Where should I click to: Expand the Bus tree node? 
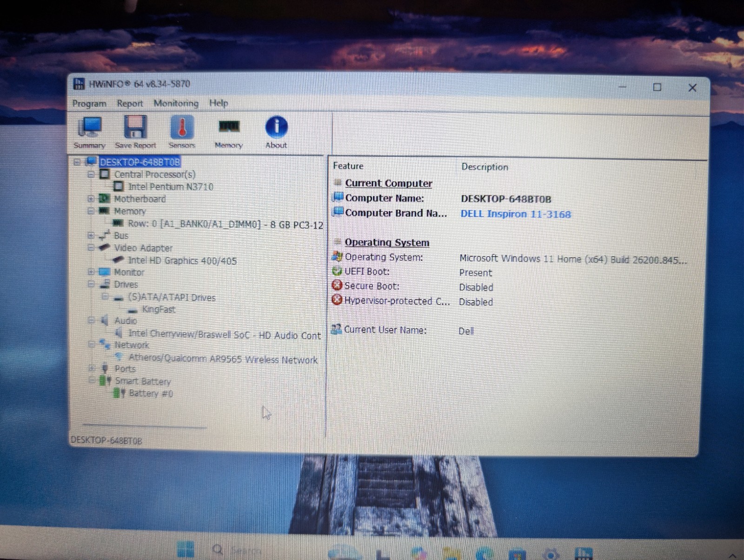[x=91, y=235]
